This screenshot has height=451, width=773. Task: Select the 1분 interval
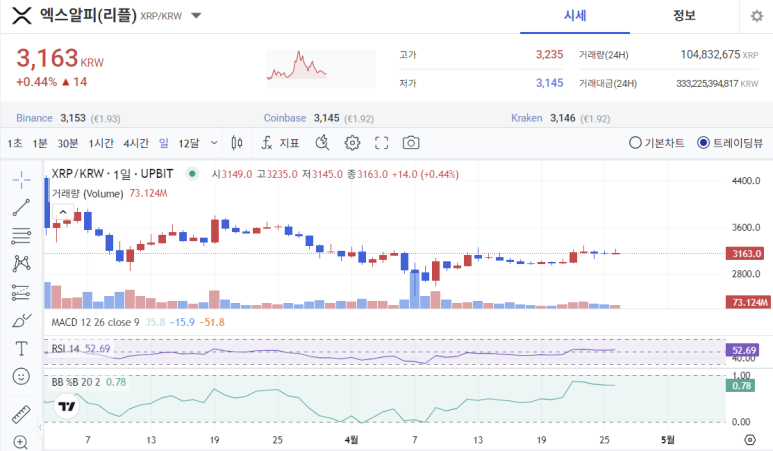coord(40,143)
